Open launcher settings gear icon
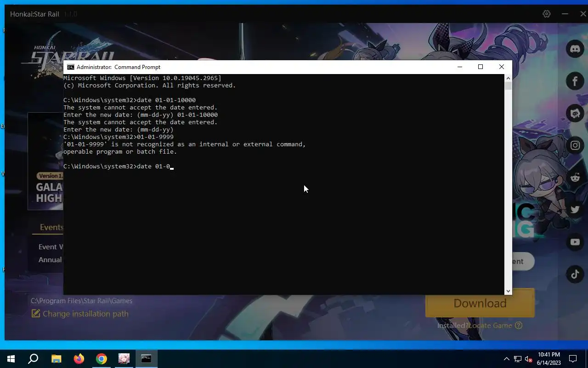 (546, 14)
